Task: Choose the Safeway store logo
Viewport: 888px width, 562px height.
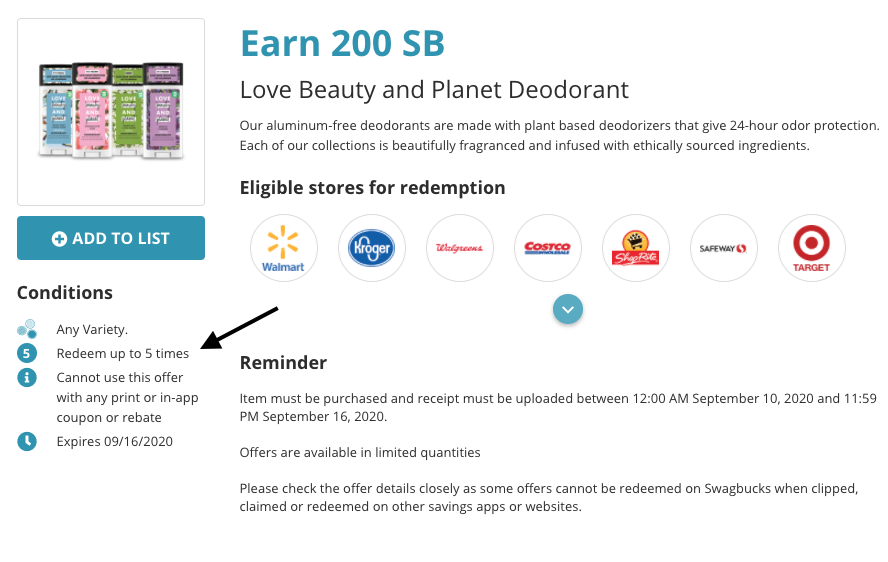Action: (724, 248)
